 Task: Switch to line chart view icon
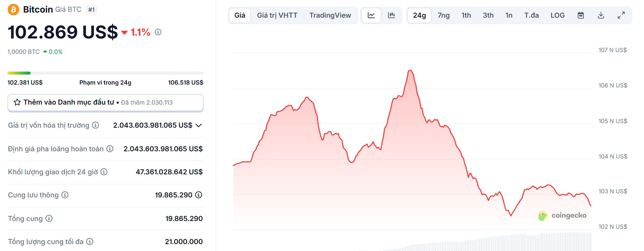click(371, 15)
